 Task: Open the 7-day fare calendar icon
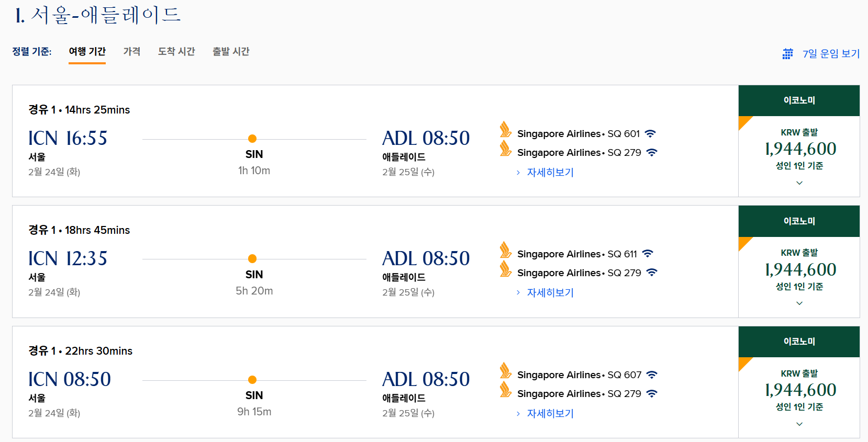787,54
